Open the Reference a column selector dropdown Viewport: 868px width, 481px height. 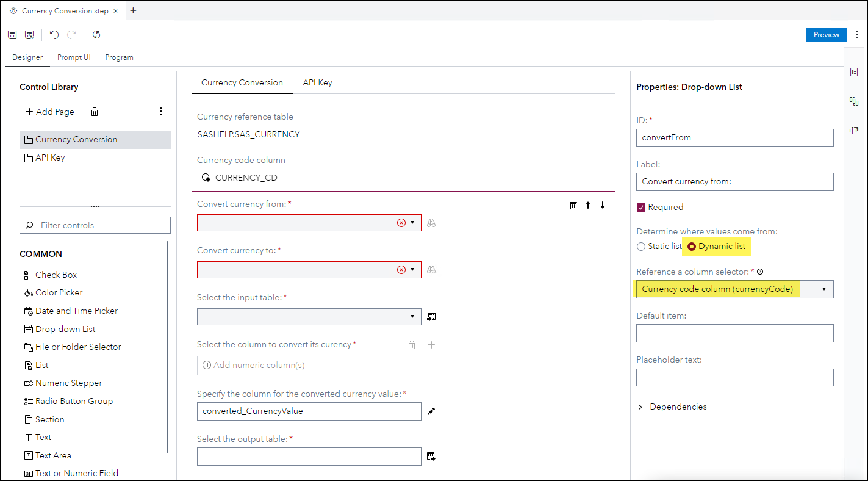click(x=734, y=289)
